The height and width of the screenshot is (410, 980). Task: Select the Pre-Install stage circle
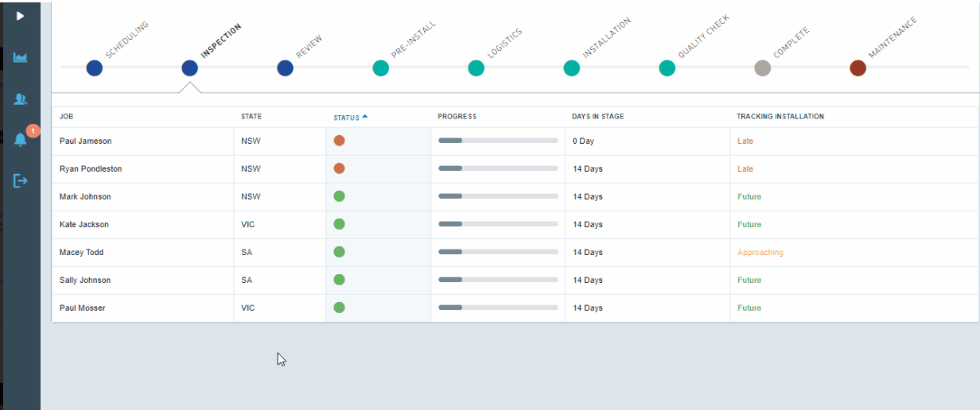point(380,68)
